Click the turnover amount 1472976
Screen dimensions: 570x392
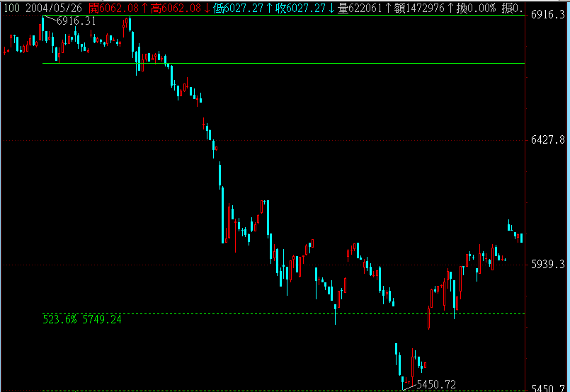pyautogui.click(x=425, y=8)
